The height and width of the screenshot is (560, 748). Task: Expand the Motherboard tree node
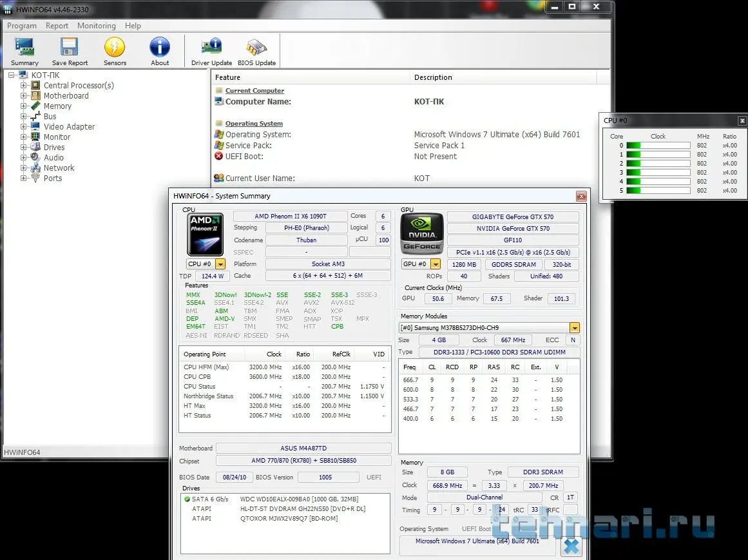23,95
